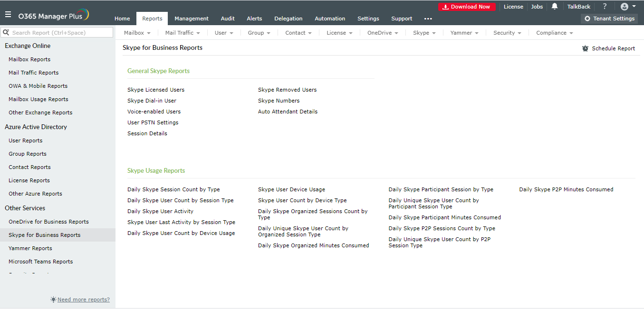Image resolution: width=644 pixels, height=309 pixels.
Task: Open OWA & Mobile Reports
Action: [38, 86]
